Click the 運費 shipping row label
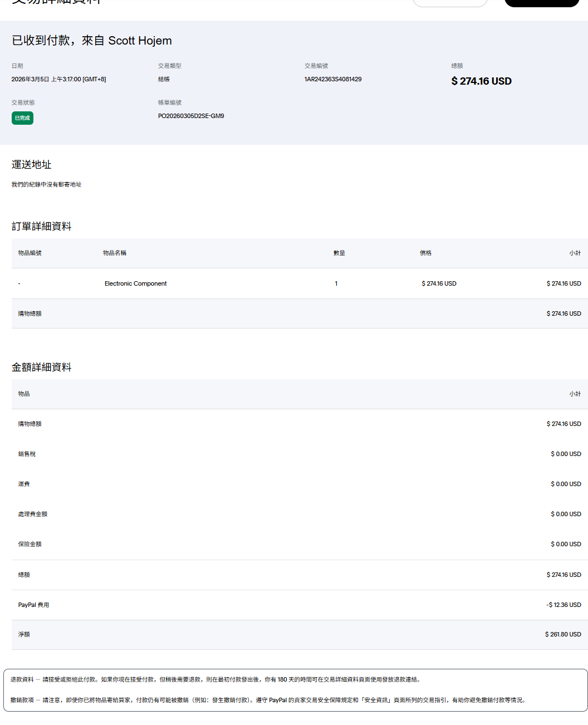 tap(24, 484)
